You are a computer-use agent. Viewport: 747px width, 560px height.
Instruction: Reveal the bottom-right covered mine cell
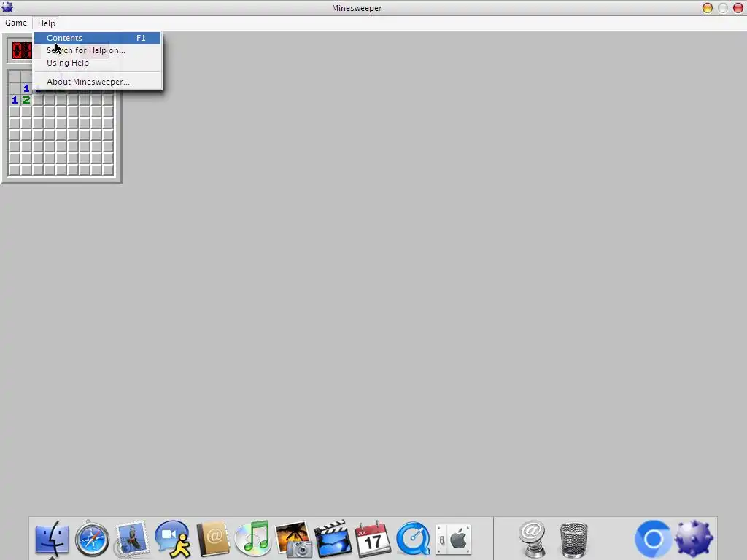click(x=108, y=169)
